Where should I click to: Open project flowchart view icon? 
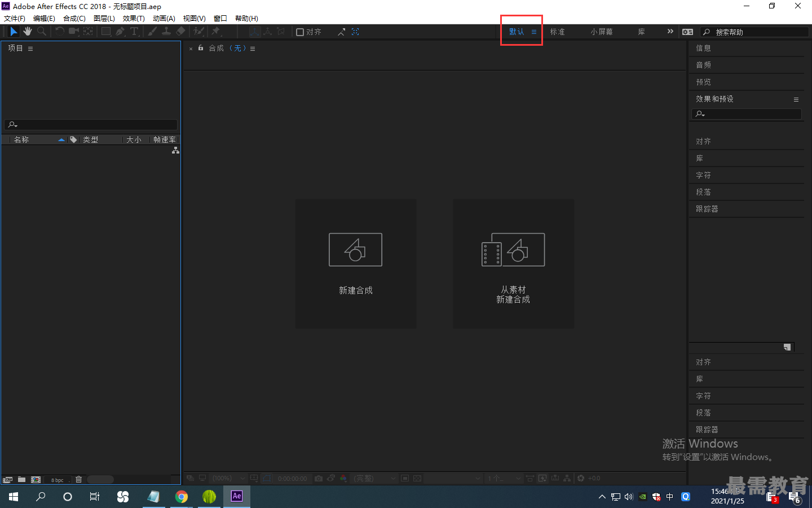pos(175,150)
